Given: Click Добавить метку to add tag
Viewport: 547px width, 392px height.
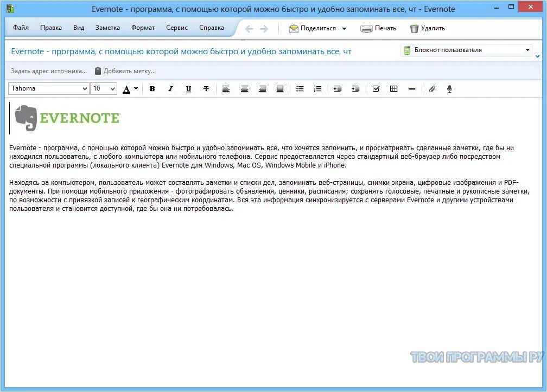Looking at the screenshot, I should pos(125,71).
